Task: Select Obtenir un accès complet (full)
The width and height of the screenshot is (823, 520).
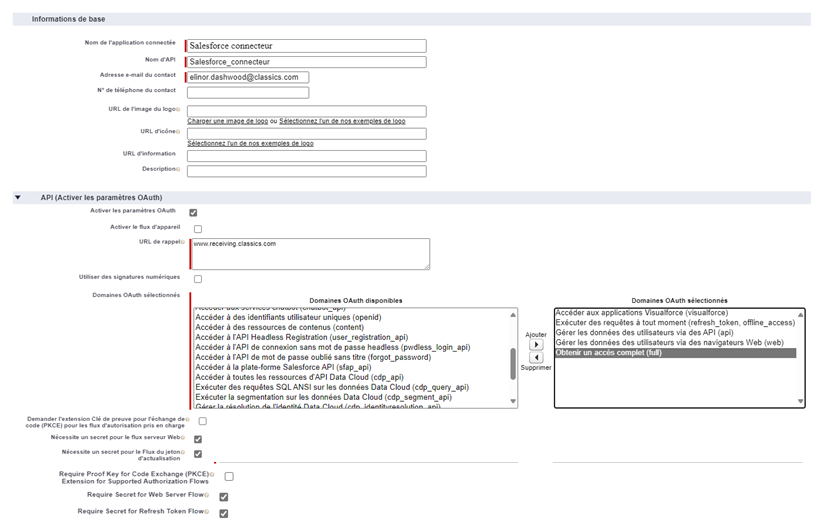Action: tap(676, 353)
